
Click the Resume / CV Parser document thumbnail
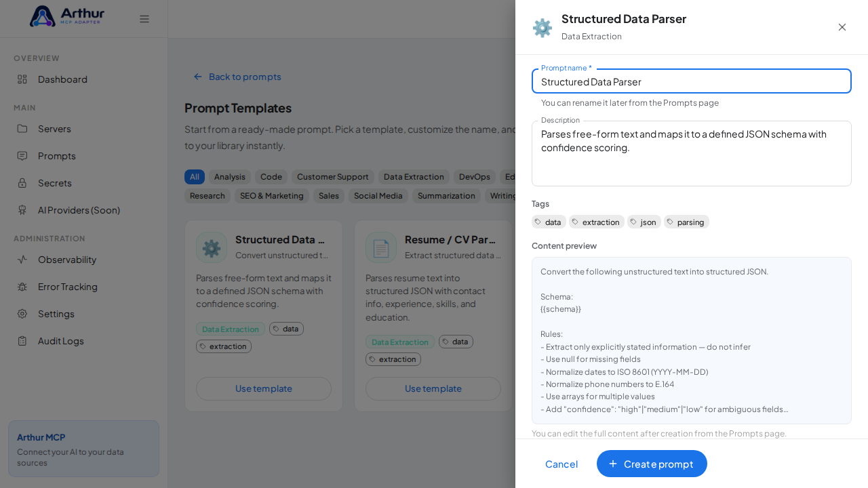(x=381, y=247)
